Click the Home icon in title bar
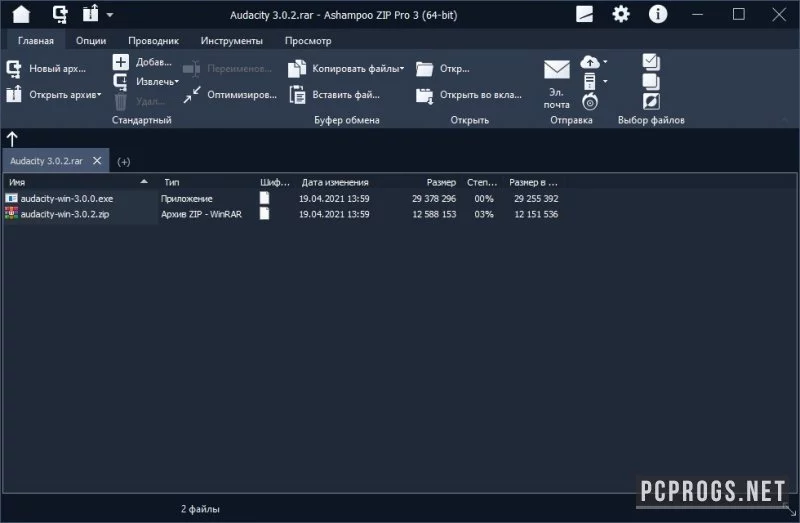This screenshot has width=800, height=523. point(21,14)
